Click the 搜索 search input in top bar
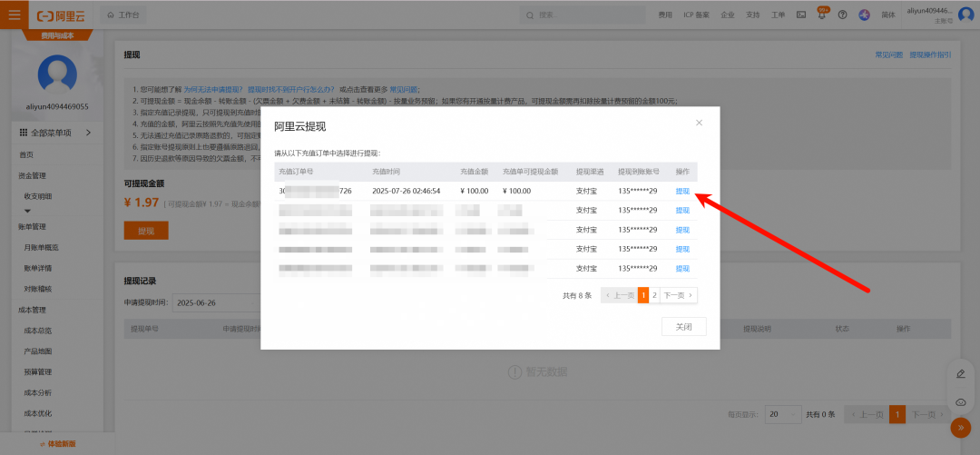 (x=584, y=15)
